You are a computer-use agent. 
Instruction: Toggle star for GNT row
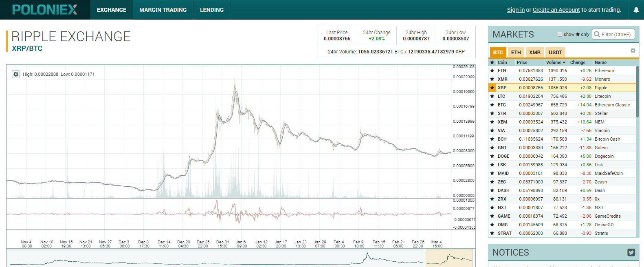pyautogui.click(x=492, y=148)
